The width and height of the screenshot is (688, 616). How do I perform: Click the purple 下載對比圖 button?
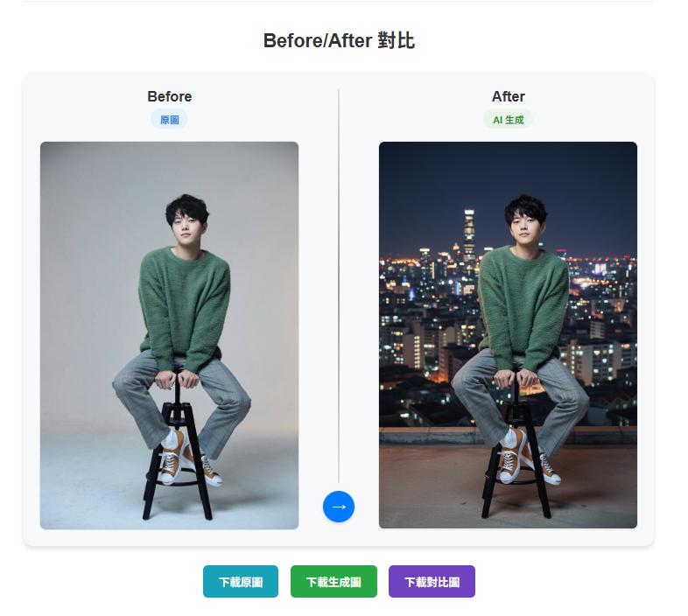coord(432,581)
